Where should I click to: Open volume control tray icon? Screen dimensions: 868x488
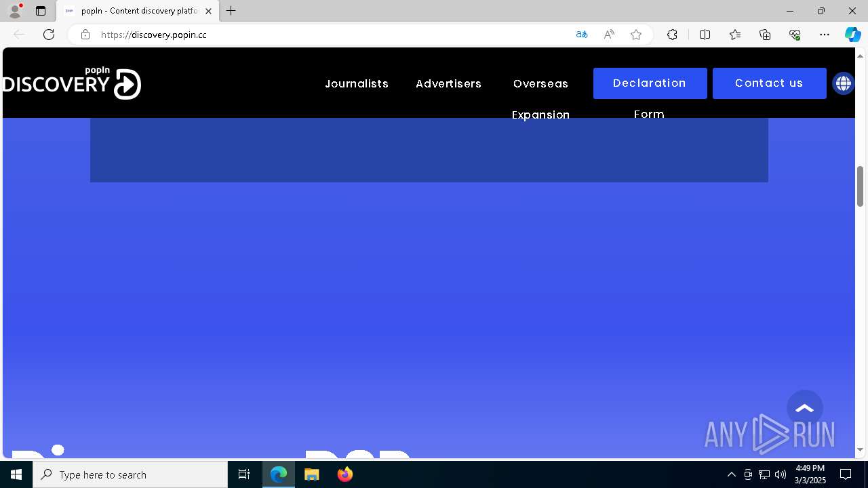pyautogui.click(x=781, y=474)
